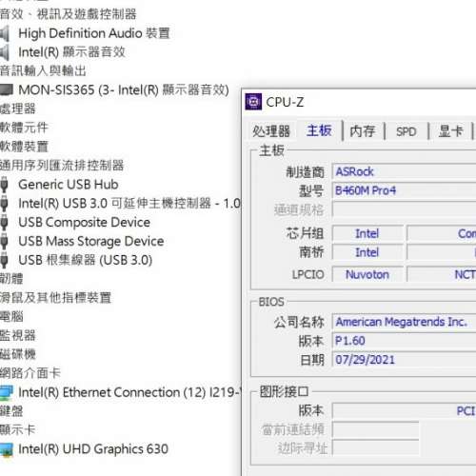Click the 顯示卡 category
Image resolution: width=476 pixels, height=476 pixels.
pyautogui.click(x=17, y=430)
